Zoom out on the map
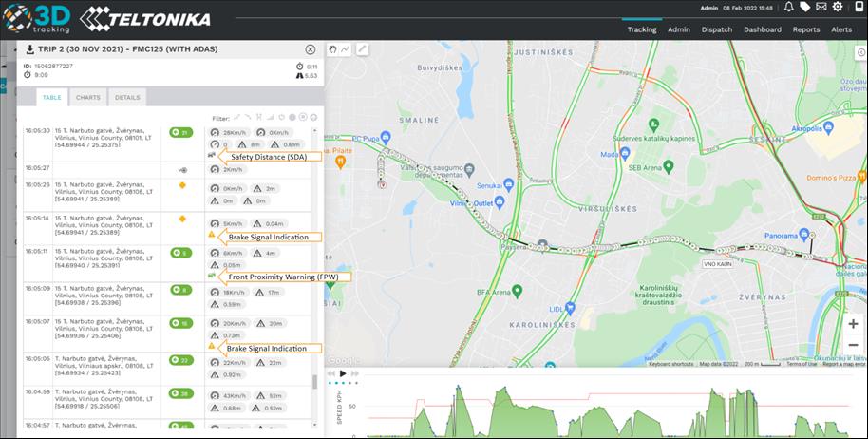This screenshot has width=868, height=439. pyautogui.click(x=853, y=345)
